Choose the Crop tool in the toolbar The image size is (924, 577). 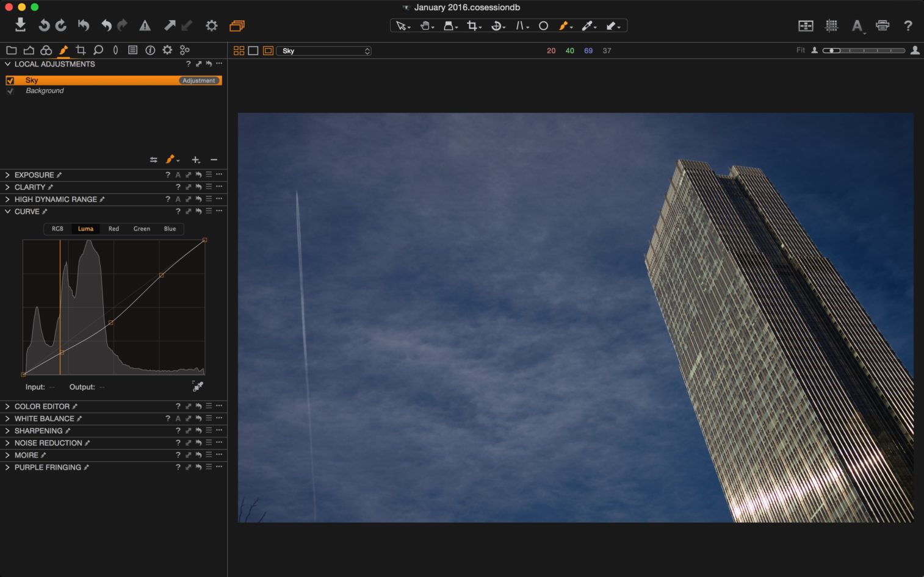tap(471, 26)
